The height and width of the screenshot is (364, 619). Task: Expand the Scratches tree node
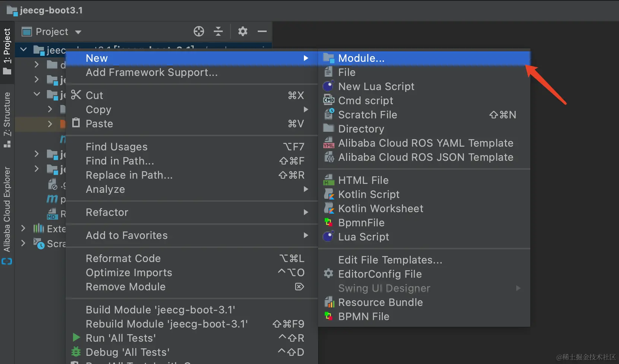[x=23, y=243]
